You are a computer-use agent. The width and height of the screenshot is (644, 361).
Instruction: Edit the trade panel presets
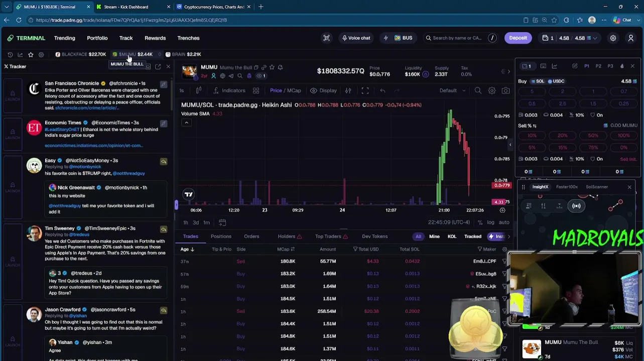click(575, 66)
